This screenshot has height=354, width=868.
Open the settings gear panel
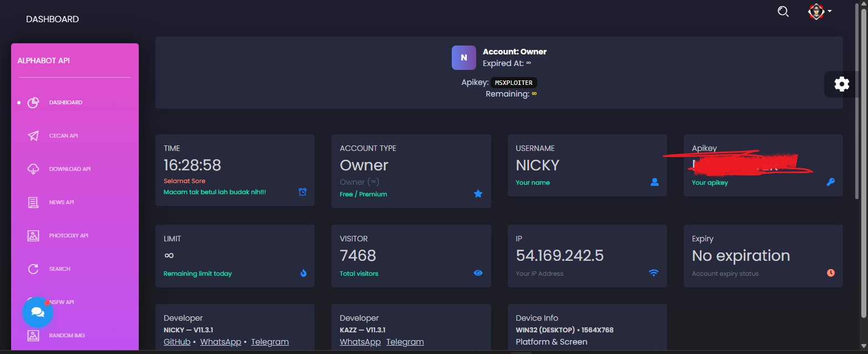click(x=841, y=84)
